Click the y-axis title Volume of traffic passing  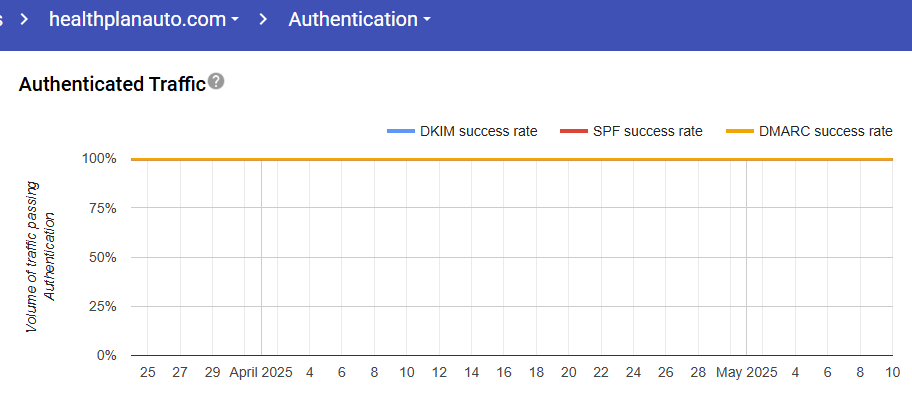33,257
